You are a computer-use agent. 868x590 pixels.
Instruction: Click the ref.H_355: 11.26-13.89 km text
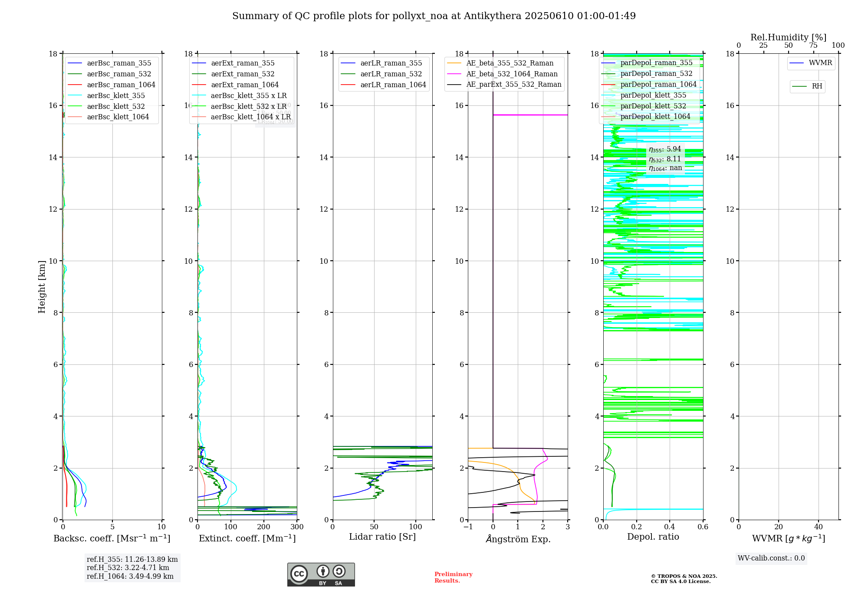[132, 560]
